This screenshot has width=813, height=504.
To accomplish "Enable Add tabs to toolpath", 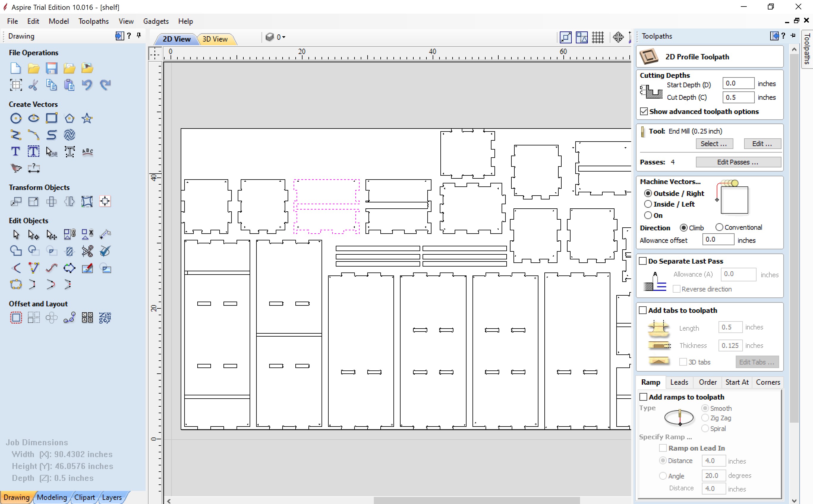I will [x=643, y=310].
